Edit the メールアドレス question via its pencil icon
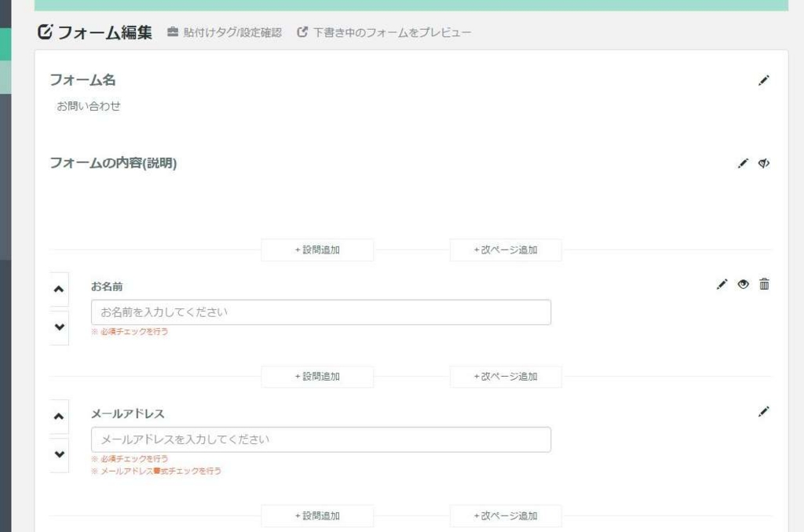The image size is (804, 532). click(x=763, y=411)
